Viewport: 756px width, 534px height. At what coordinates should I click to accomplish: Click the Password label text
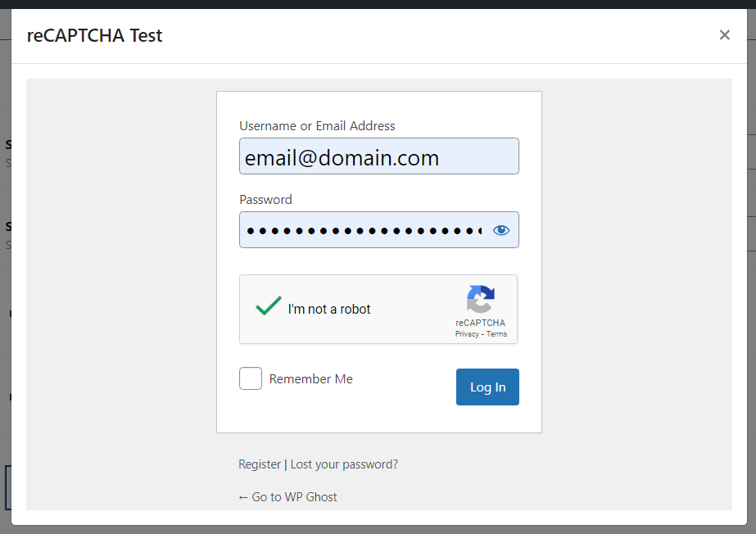click(265, 200)
